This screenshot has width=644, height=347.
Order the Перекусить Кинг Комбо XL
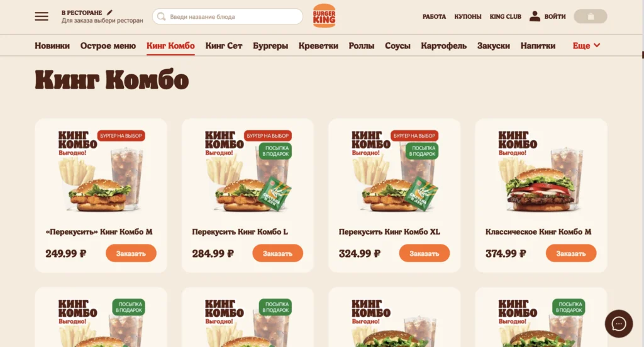tap(425, 253)
